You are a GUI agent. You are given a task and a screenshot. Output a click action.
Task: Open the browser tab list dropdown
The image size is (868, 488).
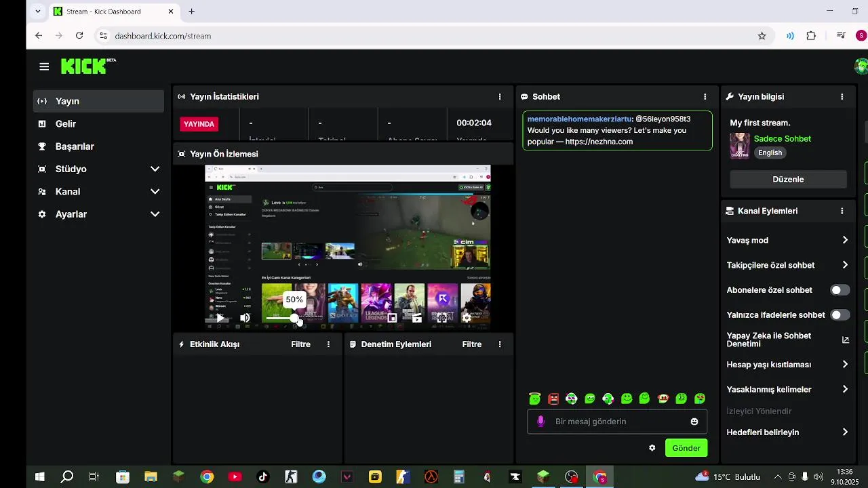[38, 12]
